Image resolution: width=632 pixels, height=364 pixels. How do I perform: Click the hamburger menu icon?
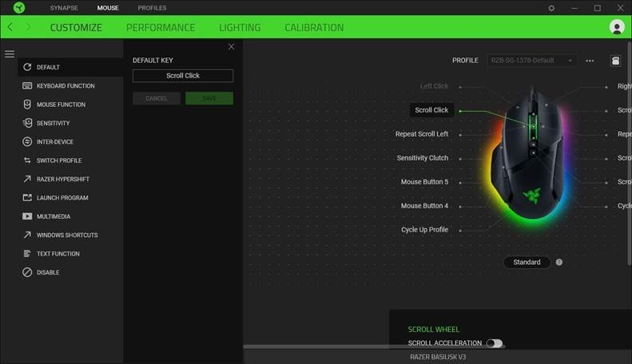(10, 54)
